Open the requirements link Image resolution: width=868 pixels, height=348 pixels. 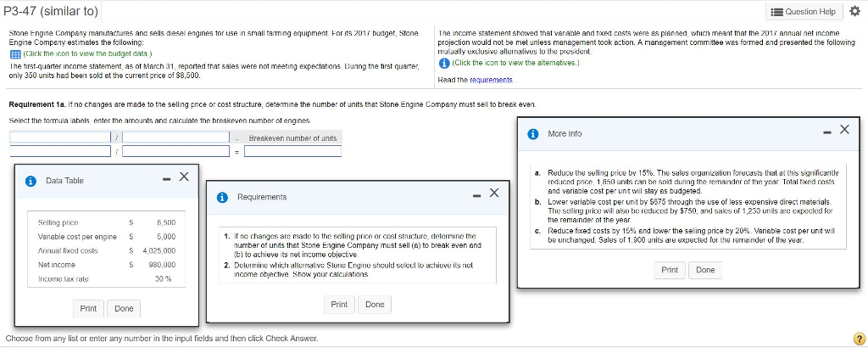[491, 81]
